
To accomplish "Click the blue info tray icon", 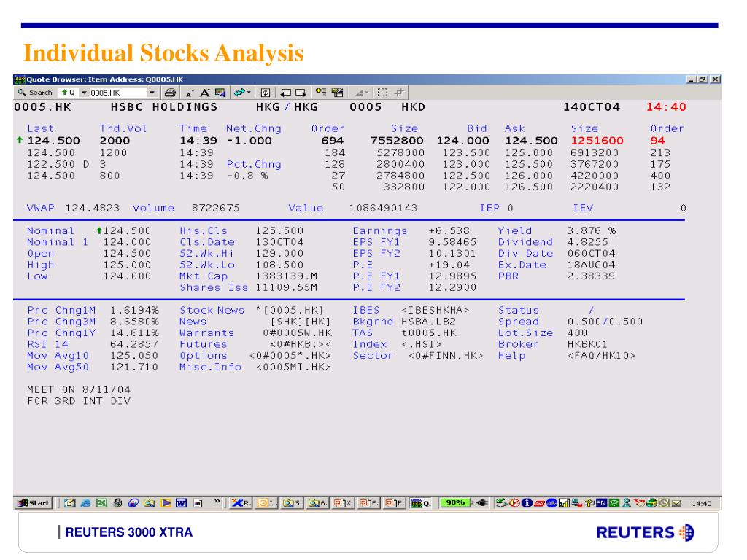I will click(x=527, y=503).
